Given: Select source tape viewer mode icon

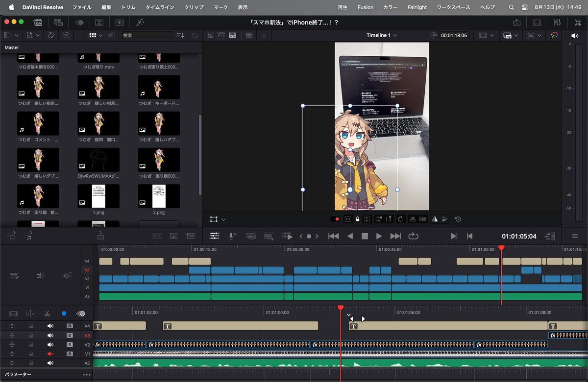Looking at the screenshot, I should click(x=221, y=35).
